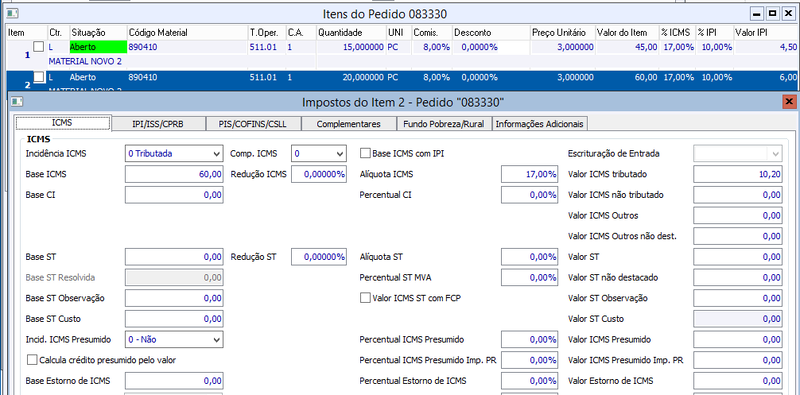Click the Valor ST Observação field

[x=738, y=298]
